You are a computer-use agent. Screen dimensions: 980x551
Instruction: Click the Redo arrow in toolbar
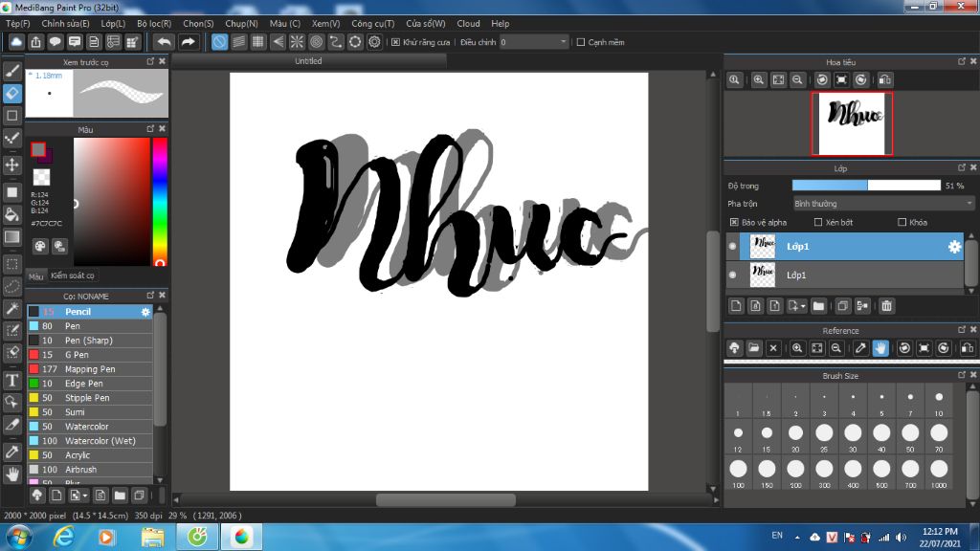(188, 42)
